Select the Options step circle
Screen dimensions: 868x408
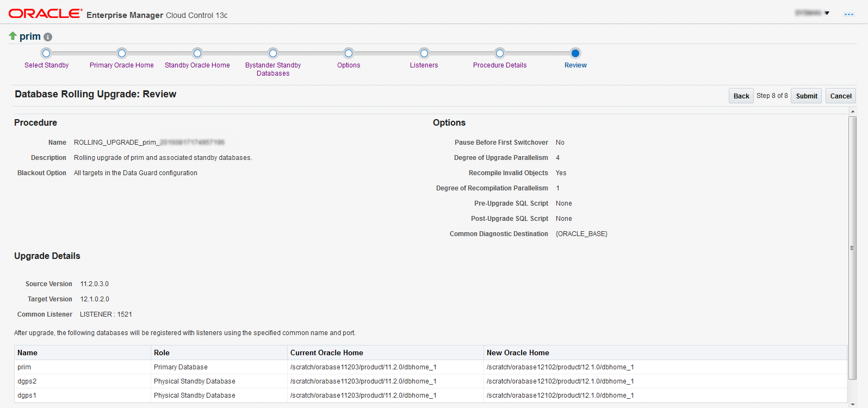(x=349, y=53)
